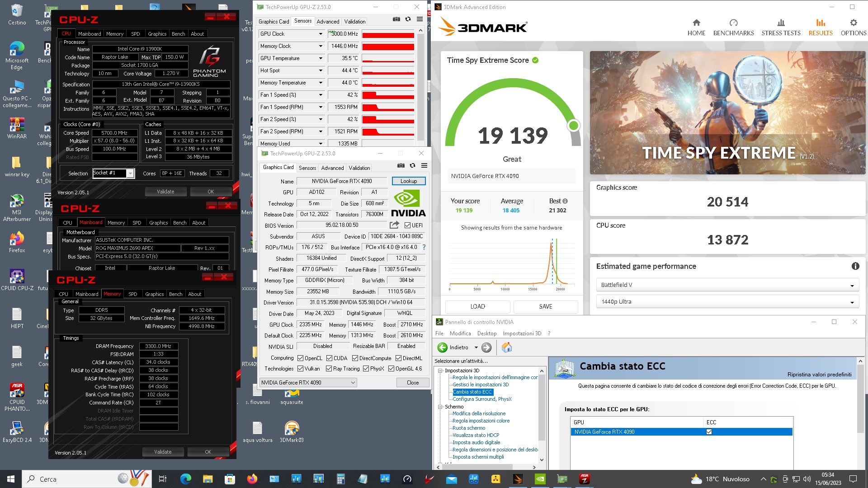Viewport: 868px width, 488px height.
Task: Click the Lookup button in GPU-Z
Action: tap(409, 181)
